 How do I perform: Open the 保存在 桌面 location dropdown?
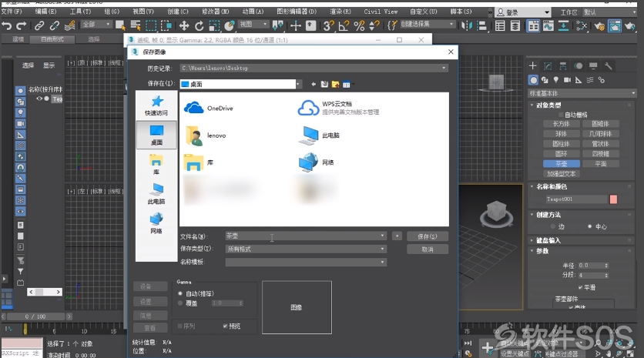tap(299, 84)
